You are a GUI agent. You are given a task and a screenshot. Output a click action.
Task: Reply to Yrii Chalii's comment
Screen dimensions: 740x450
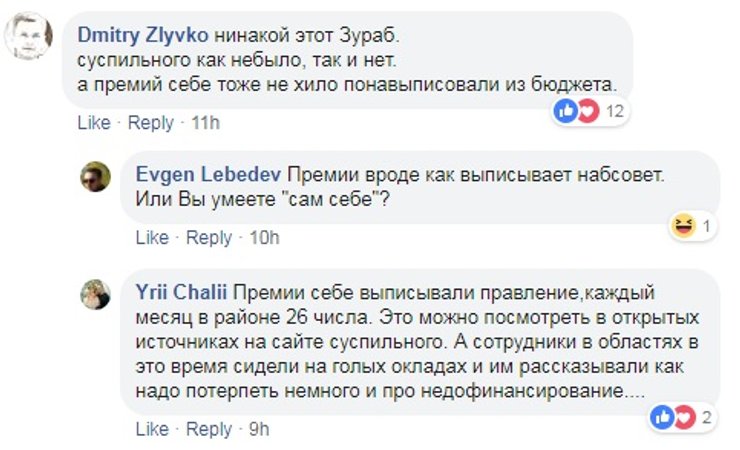pyautogui.click(x=209, y=429)
